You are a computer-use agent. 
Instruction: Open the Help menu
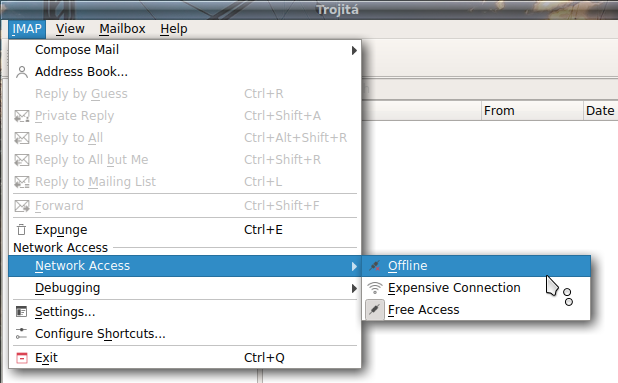click(174, 29)
